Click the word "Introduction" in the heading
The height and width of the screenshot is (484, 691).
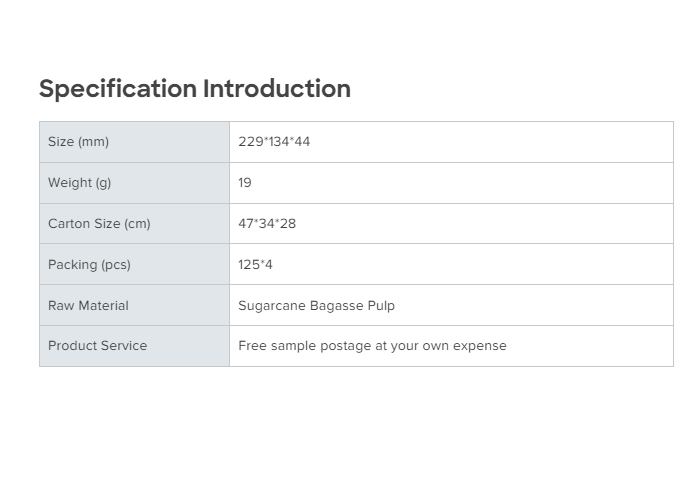pos(277,89)
